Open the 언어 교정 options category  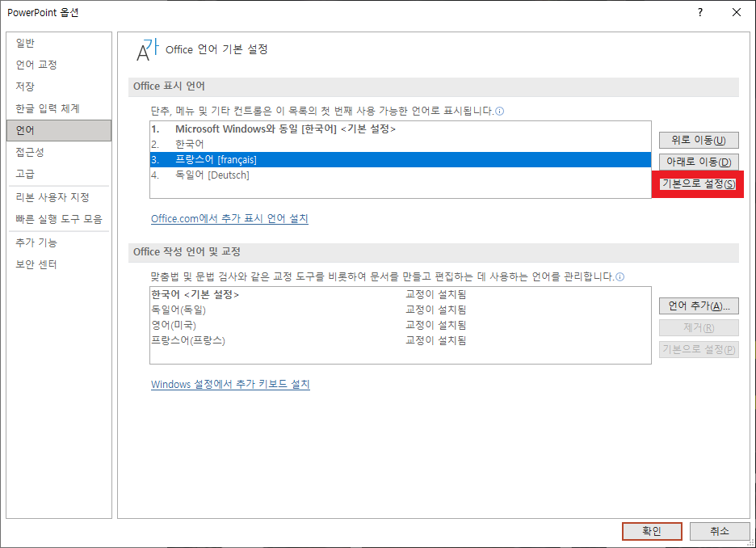point(59,65)
